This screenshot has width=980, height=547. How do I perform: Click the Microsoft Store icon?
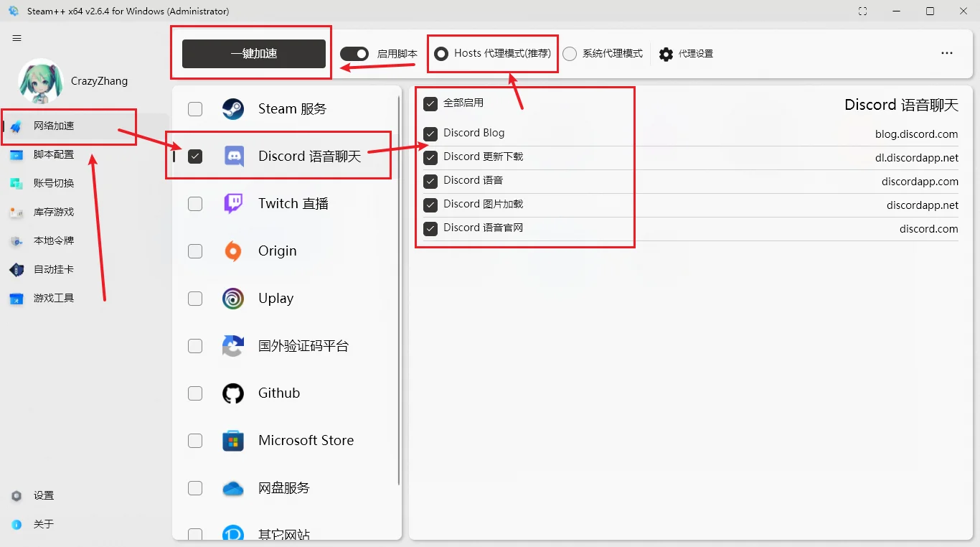pos(233,441)
